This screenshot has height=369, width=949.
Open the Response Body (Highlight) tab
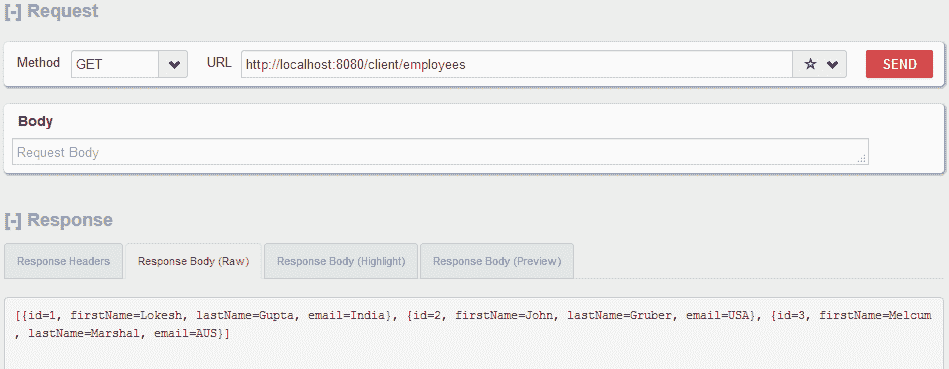click(341, 261)
